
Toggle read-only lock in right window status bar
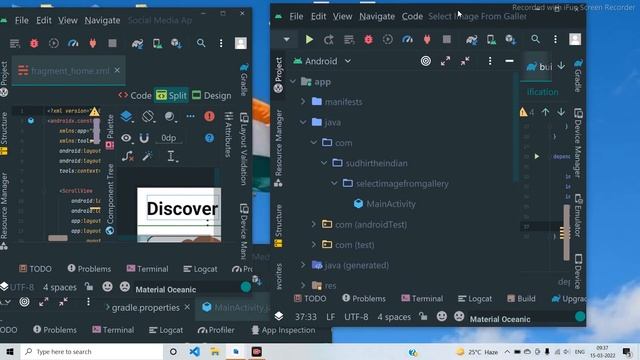423,316
